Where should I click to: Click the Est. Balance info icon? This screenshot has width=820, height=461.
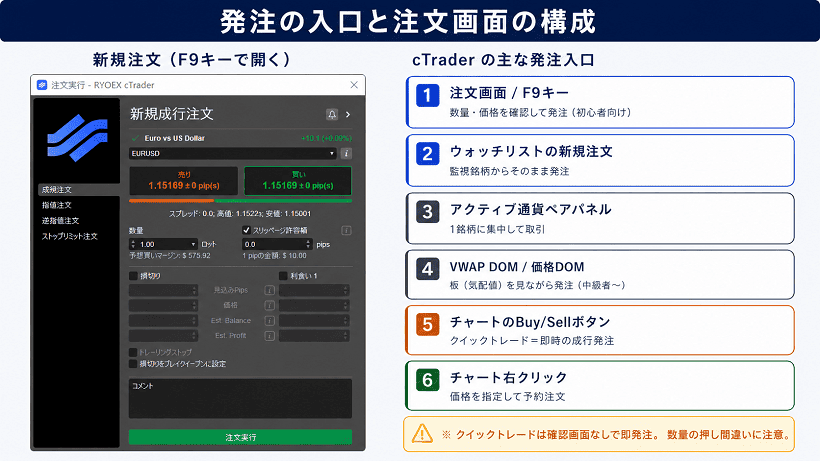tap(270, 320)
